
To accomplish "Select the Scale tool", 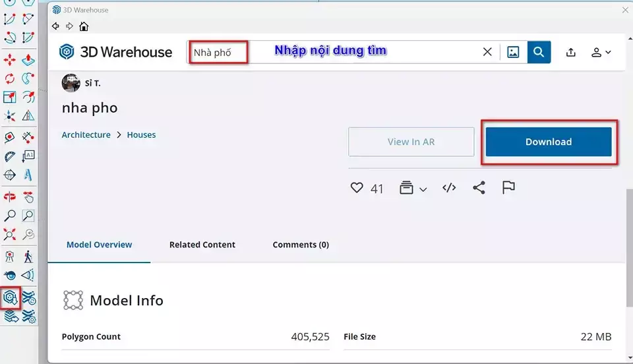I will 10,97.
